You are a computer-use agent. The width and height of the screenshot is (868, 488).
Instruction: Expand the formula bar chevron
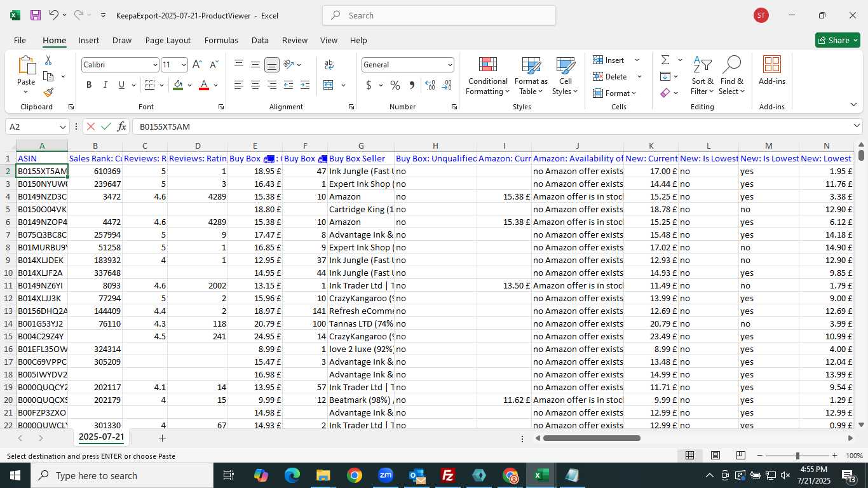click(857, 126)
